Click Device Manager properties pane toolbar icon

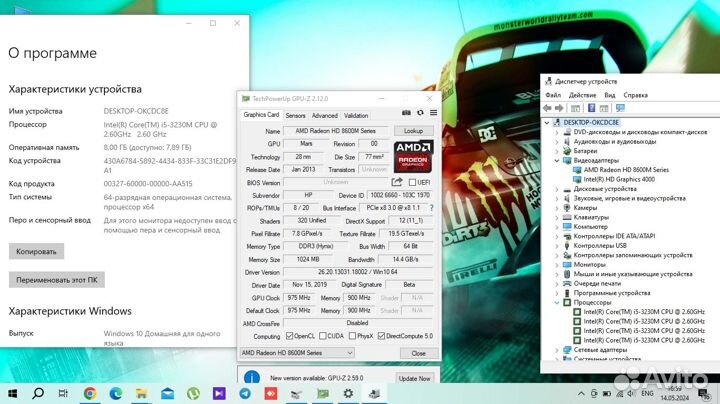604,108
